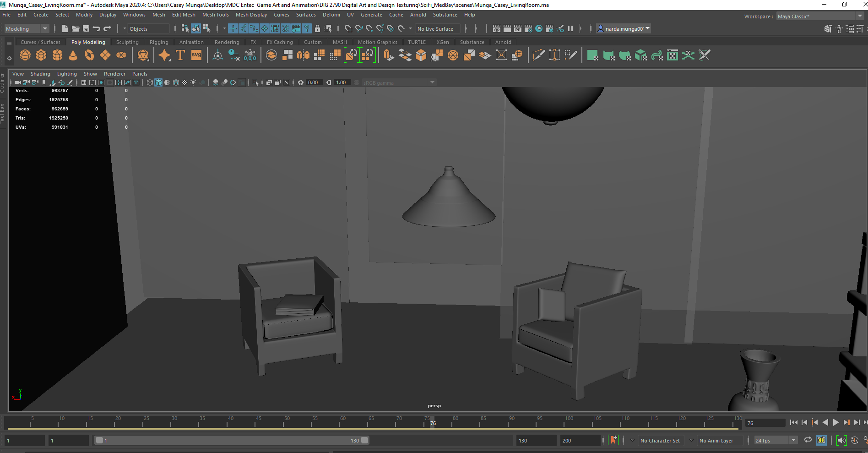Image resolution: width=868 pixels, height=453 pixels.
Task: Undo the last action
Action: pyautogui.click(x=97, y=28)
